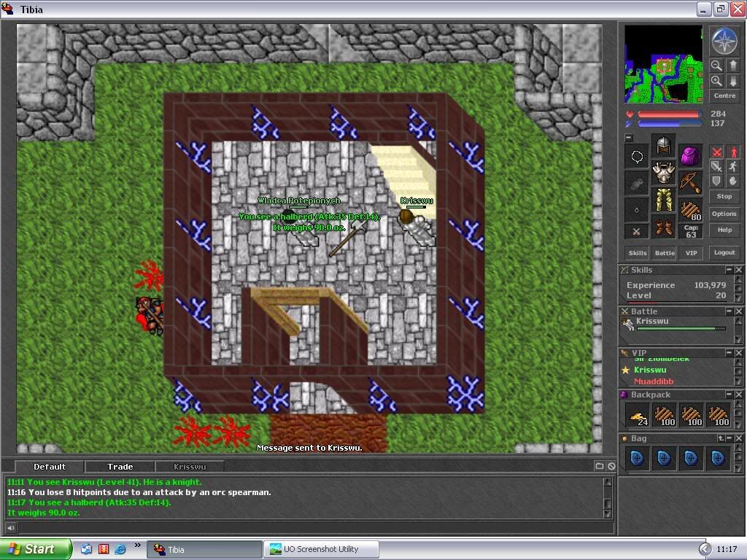Click the Logout button
747x560 pixels.
(x=724, y=252)
